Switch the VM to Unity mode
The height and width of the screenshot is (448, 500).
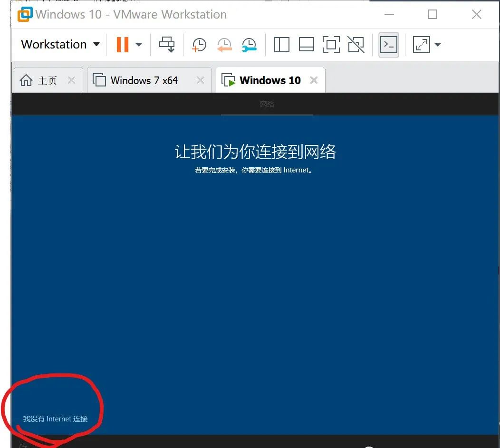coord(356,44)
